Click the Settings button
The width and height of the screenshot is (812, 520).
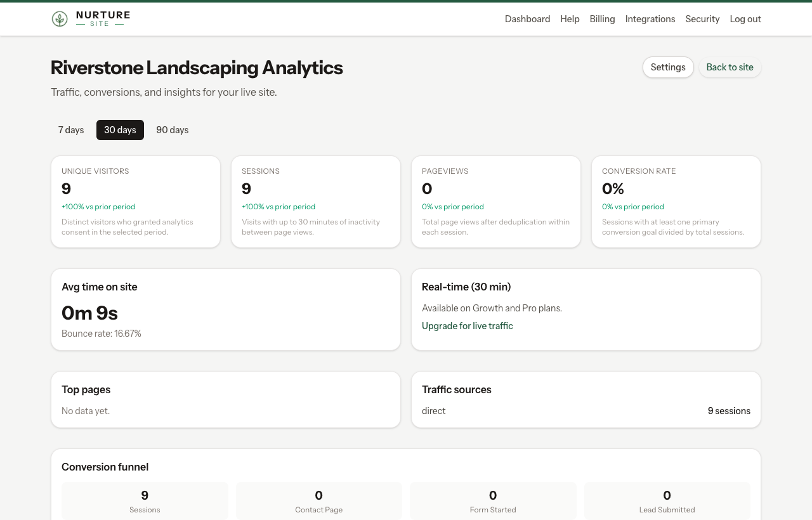tap(668, 67)
